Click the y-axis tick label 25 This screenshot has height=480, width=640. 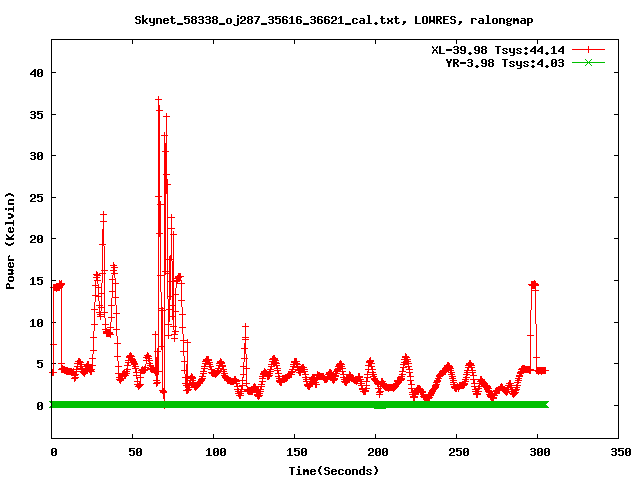pos(36,198)
